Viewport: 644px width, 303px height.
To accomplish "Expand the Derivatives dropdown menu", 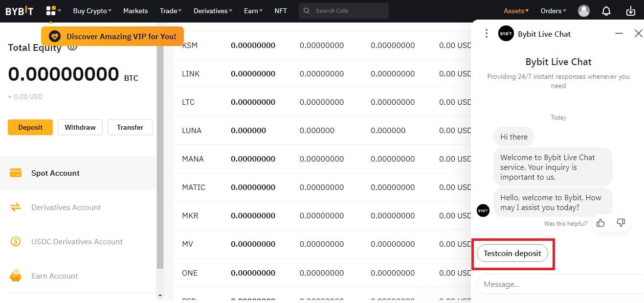I will coord(213,11).
